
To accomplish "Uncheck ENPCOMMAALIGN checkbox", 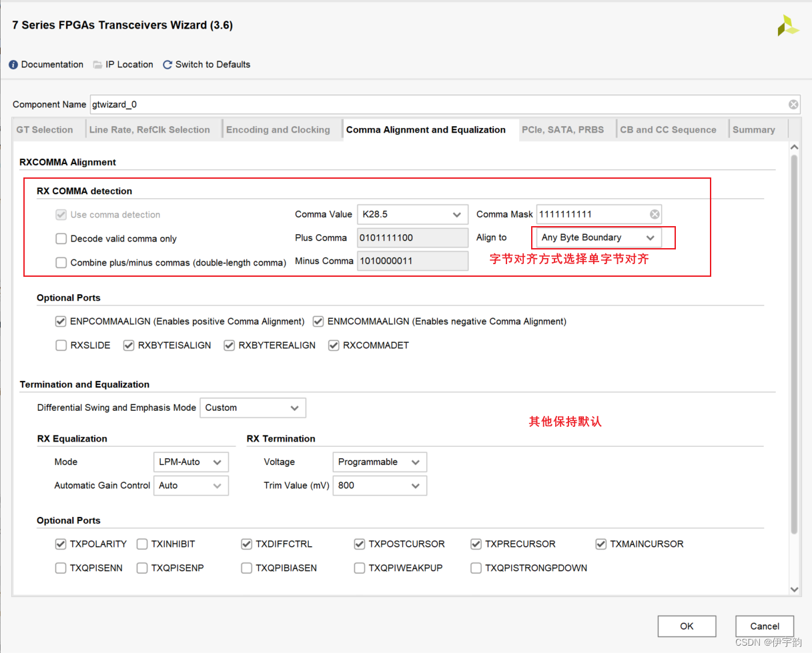I will point(61,321).
